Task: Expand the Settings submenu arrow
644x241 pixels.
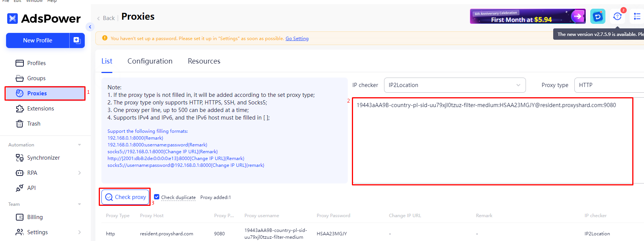Action: [x=79, y=232]
